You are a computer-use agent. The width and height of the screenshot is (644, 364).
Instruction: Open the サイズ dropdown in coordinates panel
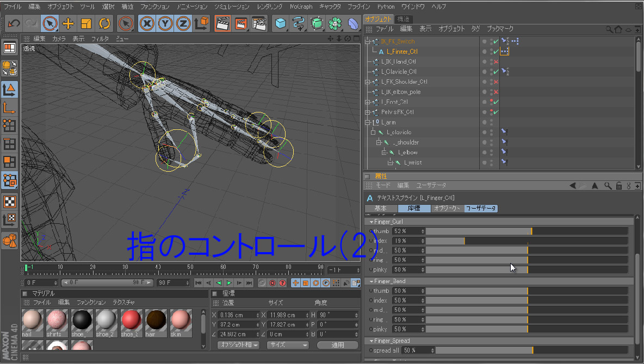[288, 345]
